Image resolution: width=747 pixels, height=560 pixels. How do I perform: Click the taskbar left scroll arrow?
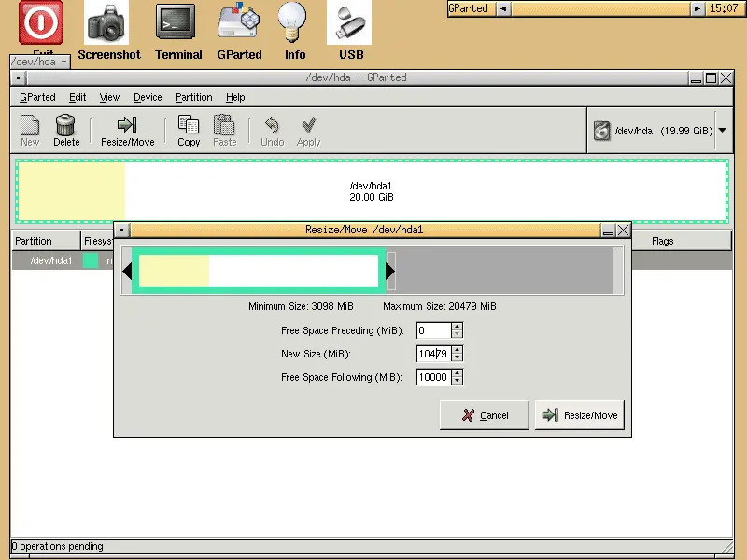[x=503, y=8]
